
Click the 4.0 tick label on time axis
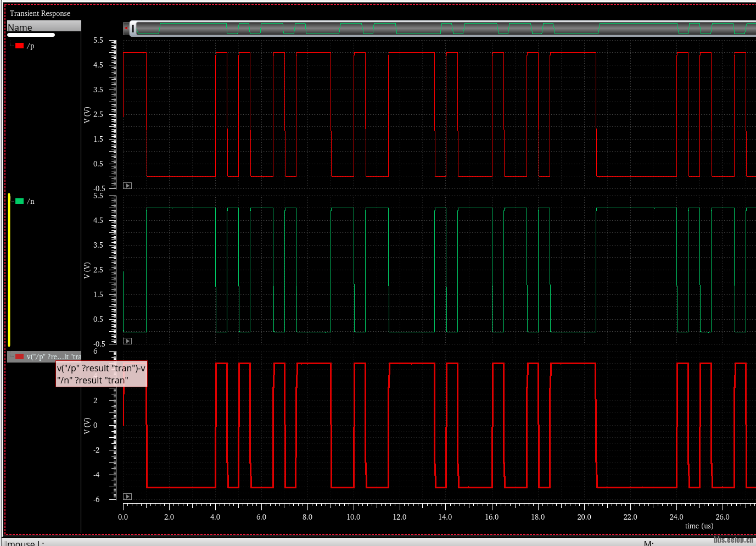point(215,517)
